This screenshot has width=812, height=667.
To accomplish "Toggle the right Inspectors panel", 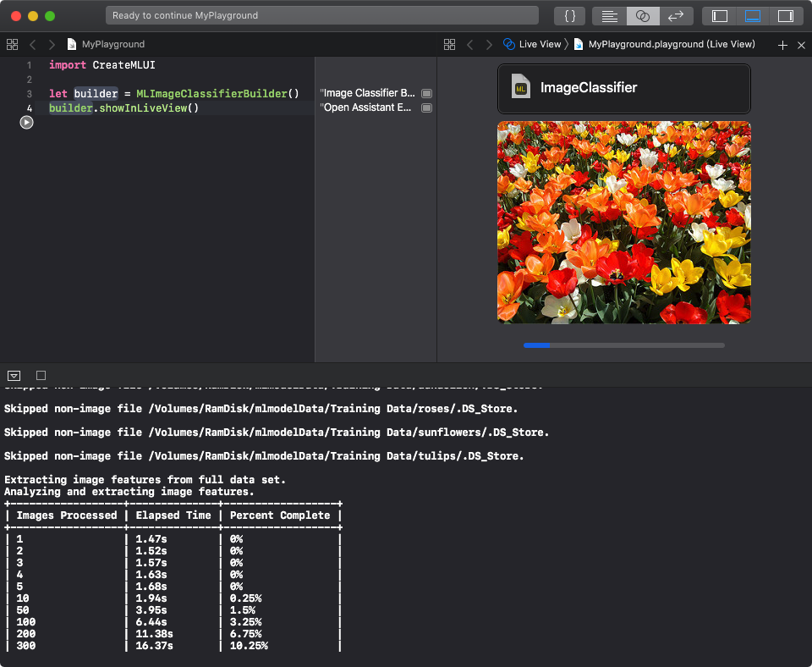I will [785, 15].
